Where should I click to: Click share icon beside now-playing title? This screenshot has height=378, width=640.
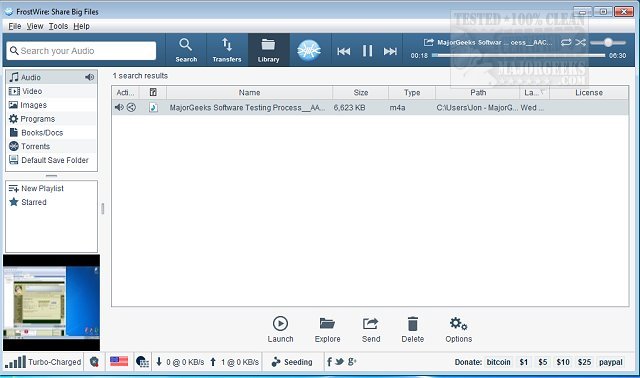pyautogui.click(x=428, y=42)
